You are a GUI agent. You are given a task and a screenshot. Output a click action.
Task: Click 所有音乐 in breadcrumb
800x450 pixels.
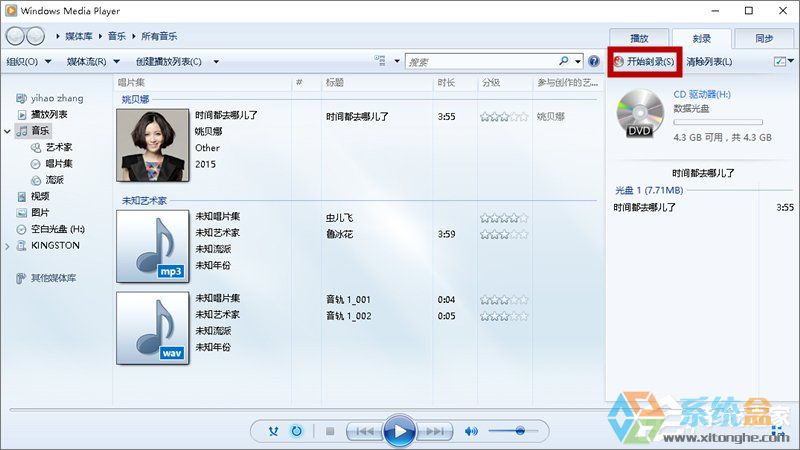tap(159, 36)
